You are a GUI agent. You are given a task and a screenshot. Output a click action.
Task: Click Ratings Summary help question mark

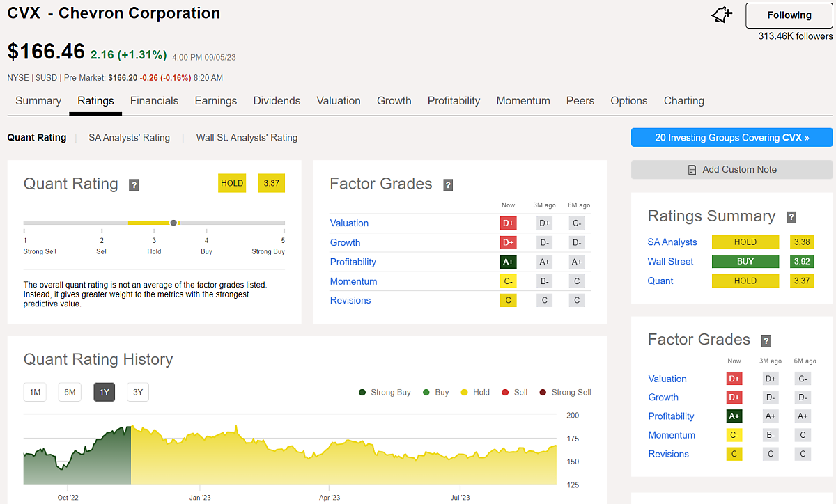pyautogui.click(x=791, y=217)
